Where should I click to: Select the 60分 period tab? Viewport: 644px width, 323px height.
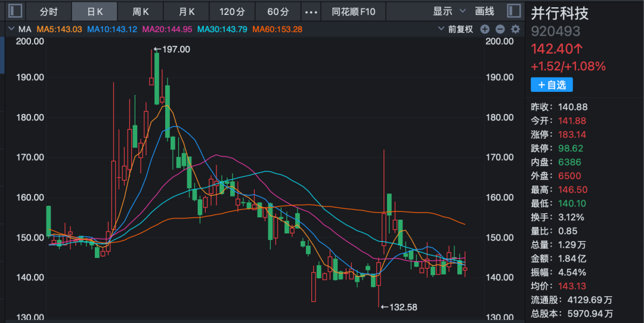[x=278, y=11]
